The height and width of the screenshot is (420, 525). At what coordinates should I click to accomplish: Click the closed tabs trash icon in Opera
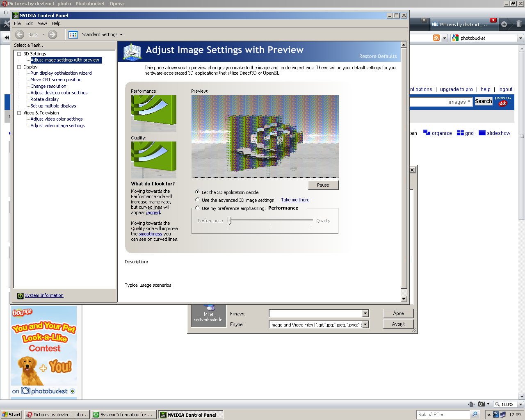click(519, 24)
